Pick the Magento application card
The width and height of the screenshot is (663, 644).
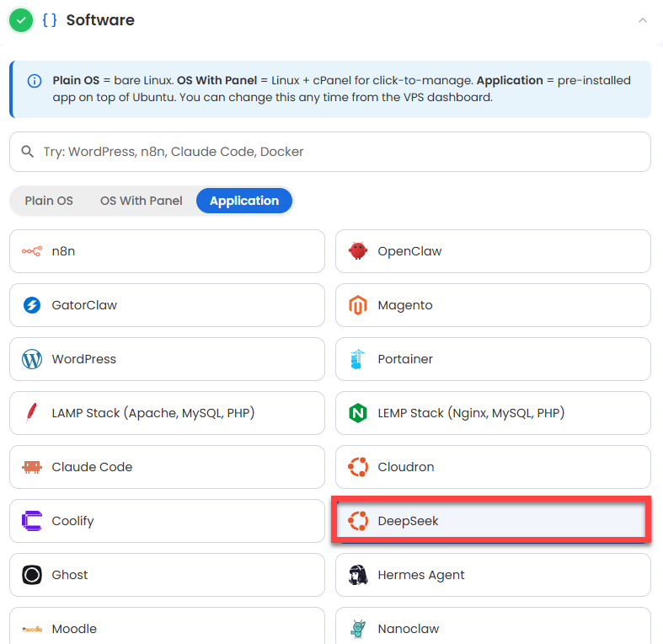(493, 305)
